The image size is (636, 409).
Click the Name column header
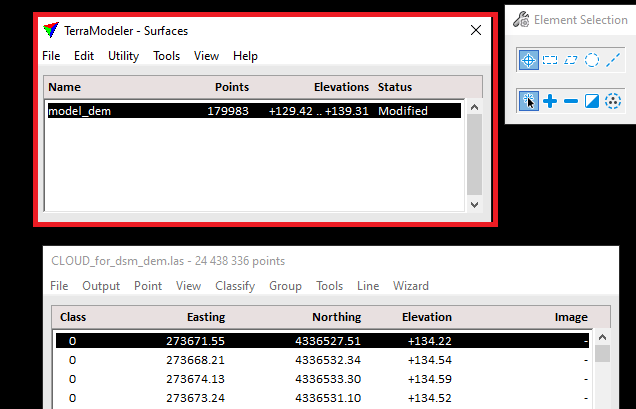click(x=64, y=87)
